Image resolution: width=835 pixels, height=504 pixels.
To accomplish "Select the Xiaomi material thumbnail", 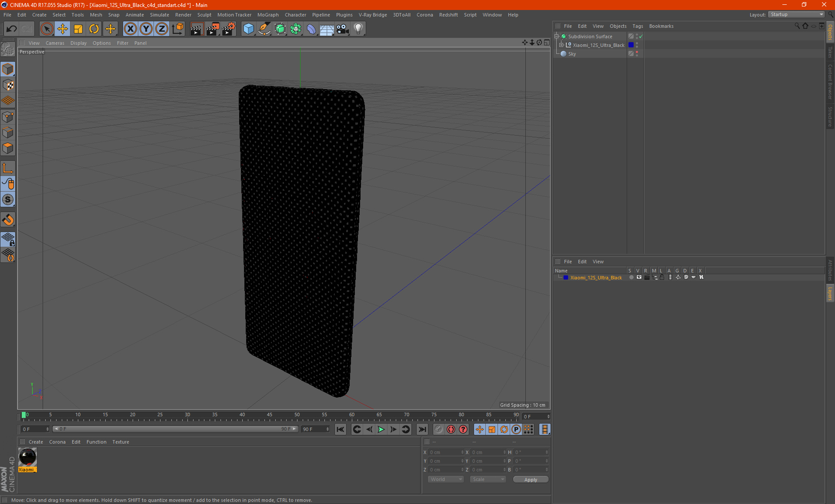I will tap(27, 458).
